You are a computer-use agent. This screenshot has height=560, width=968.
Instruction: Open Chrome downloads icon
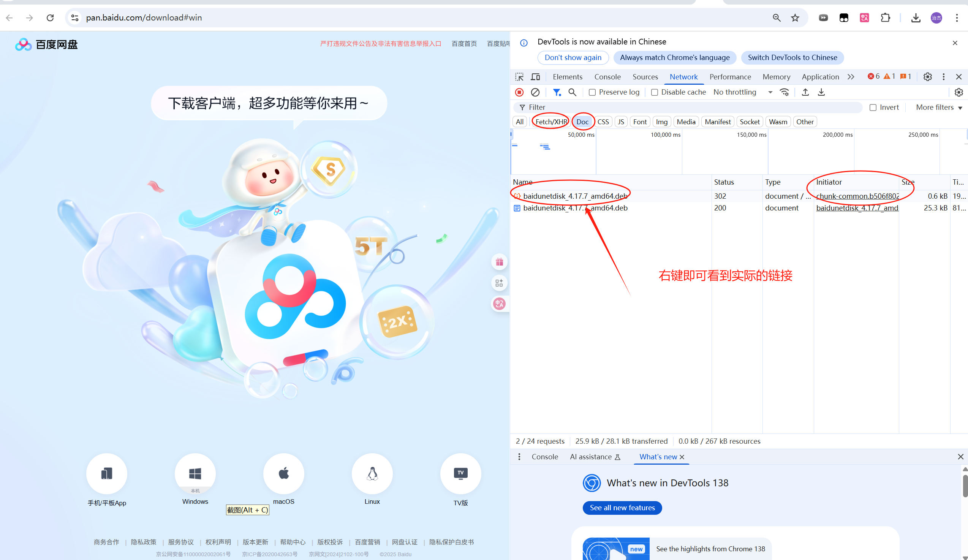(916, 18)
